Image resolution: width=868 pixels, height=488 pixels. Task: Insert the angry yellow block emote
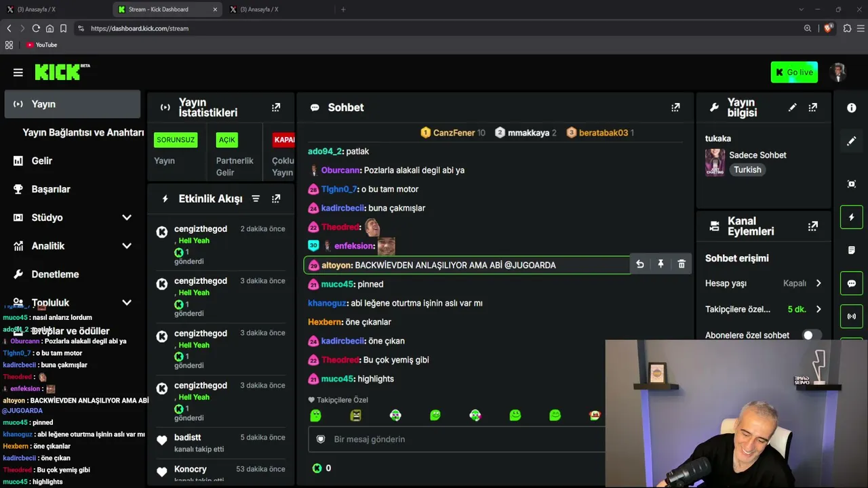coord(355,415)
